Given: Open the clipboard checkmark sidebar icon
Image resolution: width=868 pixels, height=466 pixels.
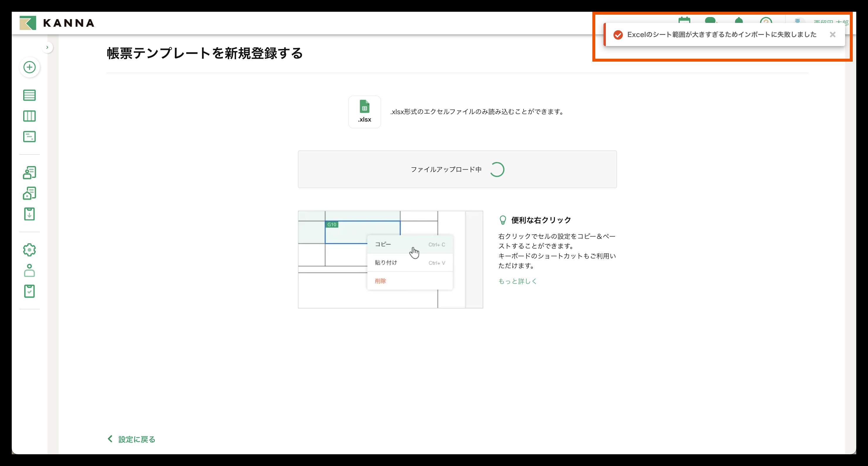Looking at the screenshot, I should (x=29, y=291).
